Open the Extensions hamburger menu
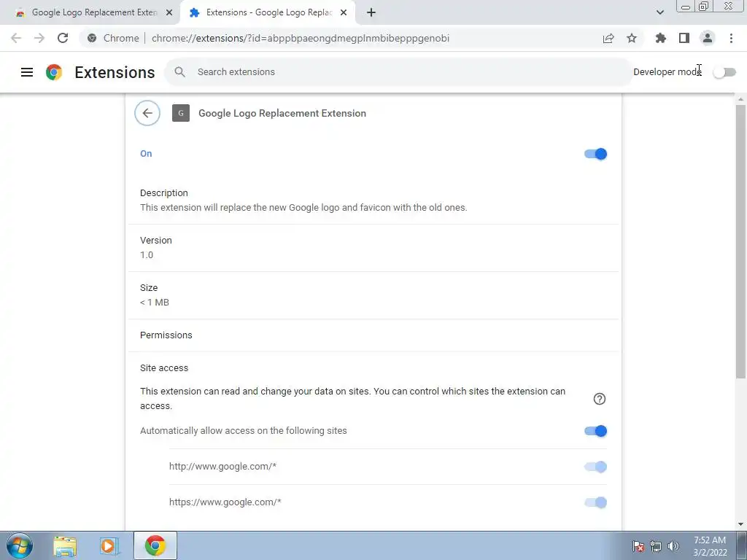 [x=27, y=72]
